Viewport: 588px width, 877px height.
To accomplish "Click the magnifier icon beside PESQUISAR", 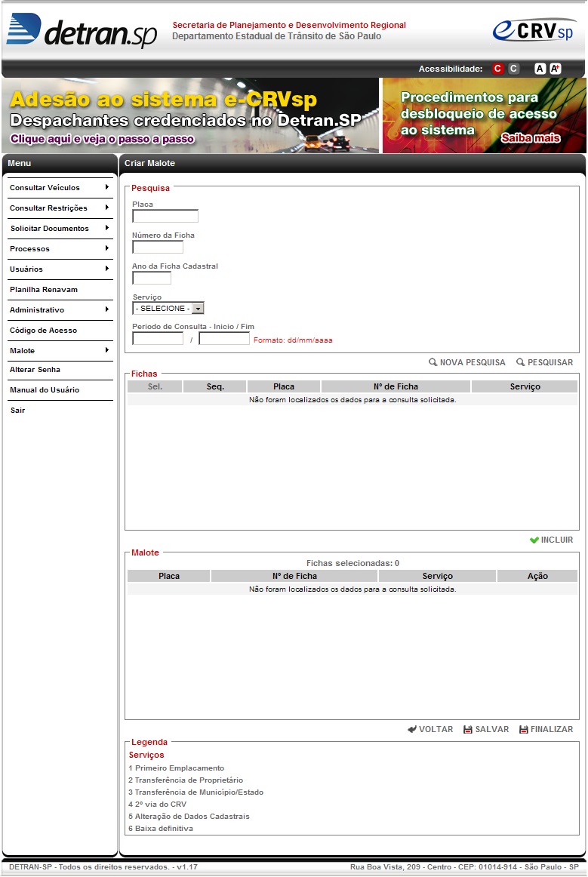I will (520, 362).
